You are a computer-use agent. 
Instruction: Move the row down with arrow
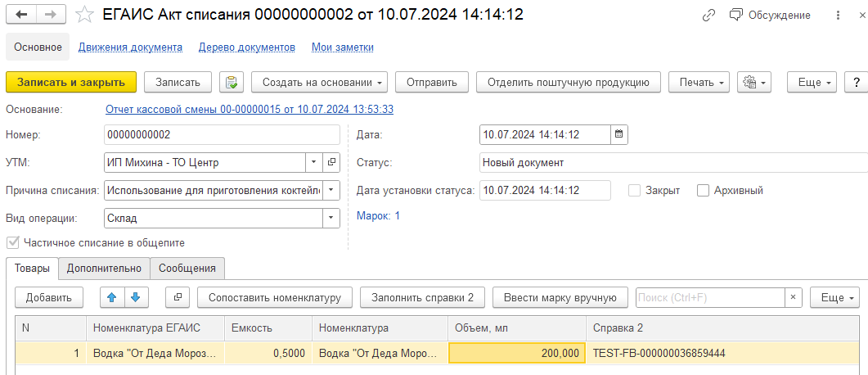coord(136,297)
